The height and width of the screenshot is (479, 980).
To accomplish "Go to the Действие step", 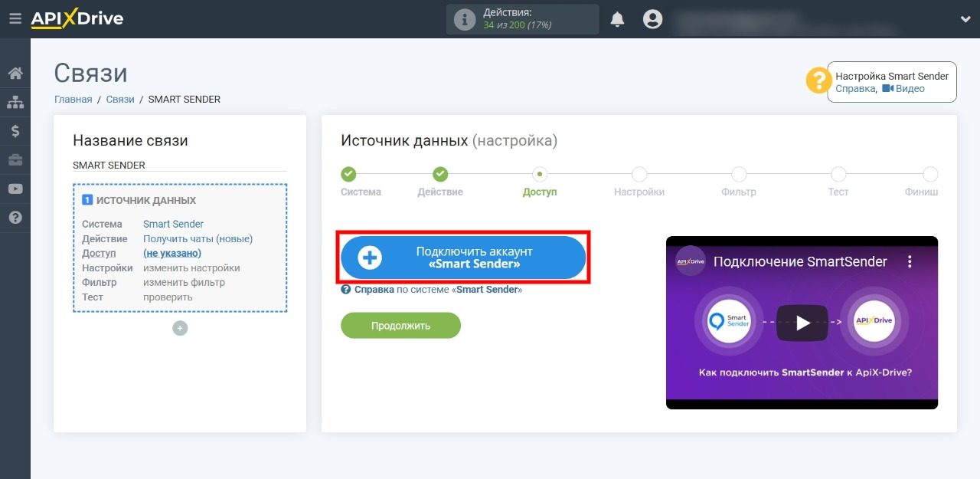I will [440, 175].
